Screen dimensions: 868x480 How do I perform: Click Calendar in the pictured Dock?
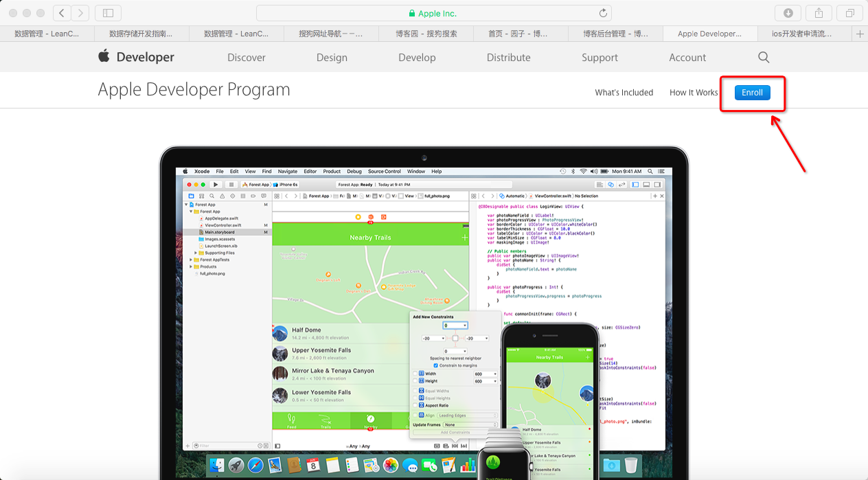pos(314,466)
